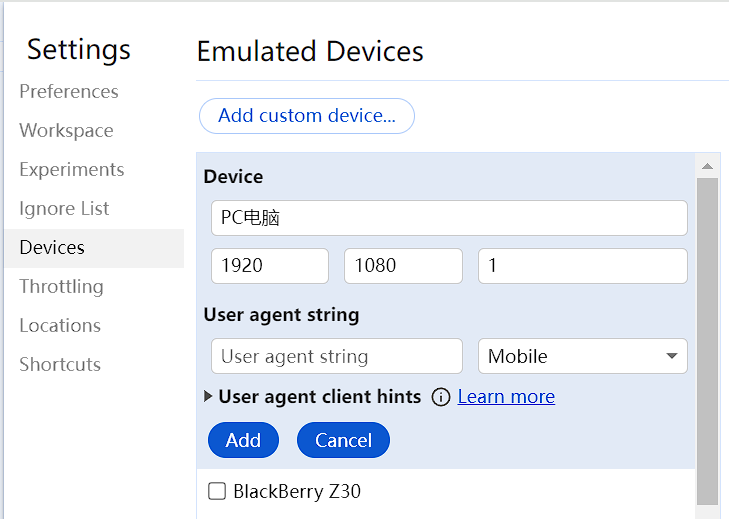The image size is (729, 519).
Task: Click the Add custom device button
Action: click(x=307, y=116)
